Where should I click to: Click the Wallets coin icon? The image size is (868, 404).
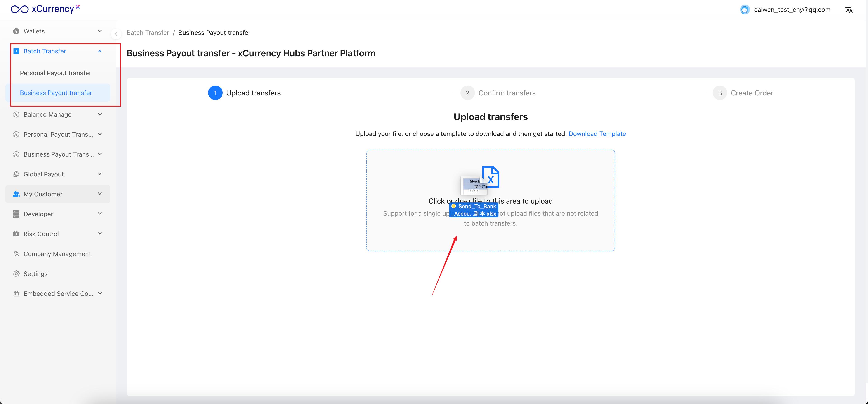point(16,31)
